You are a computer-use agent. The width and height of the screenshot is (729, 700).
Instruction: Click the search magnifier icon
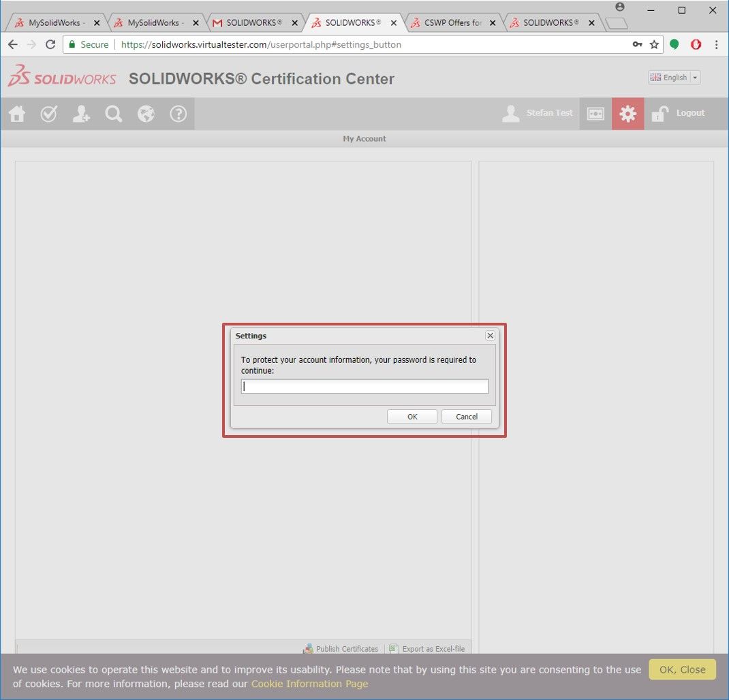(x=113, y=114)
